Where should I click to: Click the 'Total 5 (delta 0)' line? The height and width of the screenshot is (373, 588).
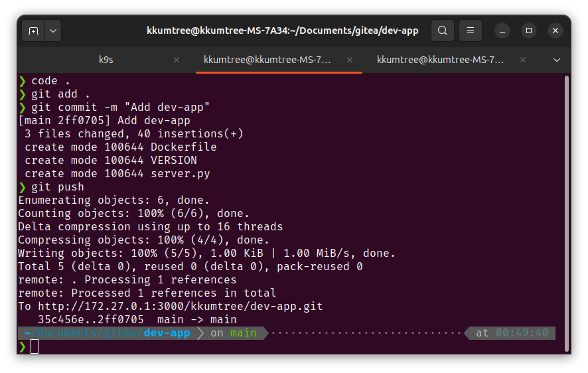pyautogui.click(x=190, y=267)
